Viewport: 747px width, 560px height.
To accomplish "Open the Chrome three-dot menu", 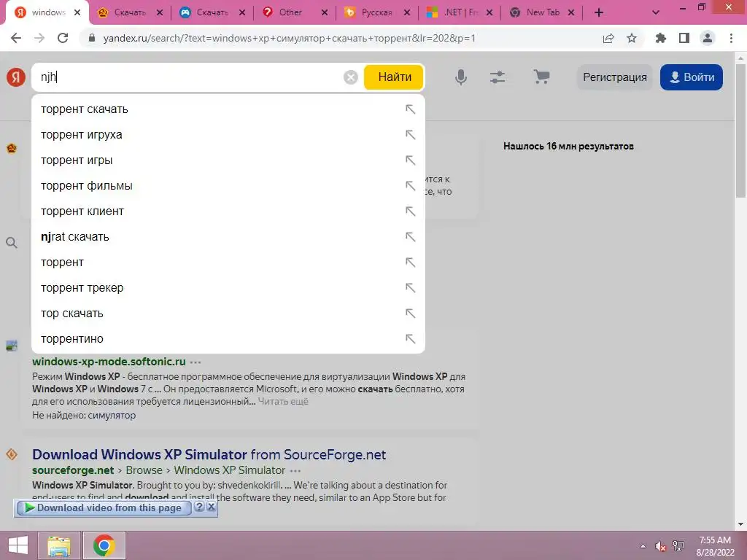I will point(731,38).
